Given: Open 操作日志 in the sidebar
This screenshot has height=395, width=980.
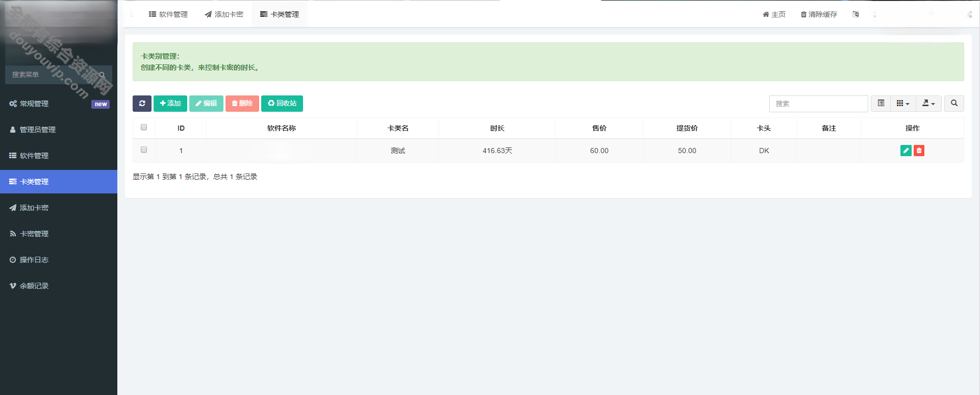Looking at the screenshot, I should click(x=59, y=260).
